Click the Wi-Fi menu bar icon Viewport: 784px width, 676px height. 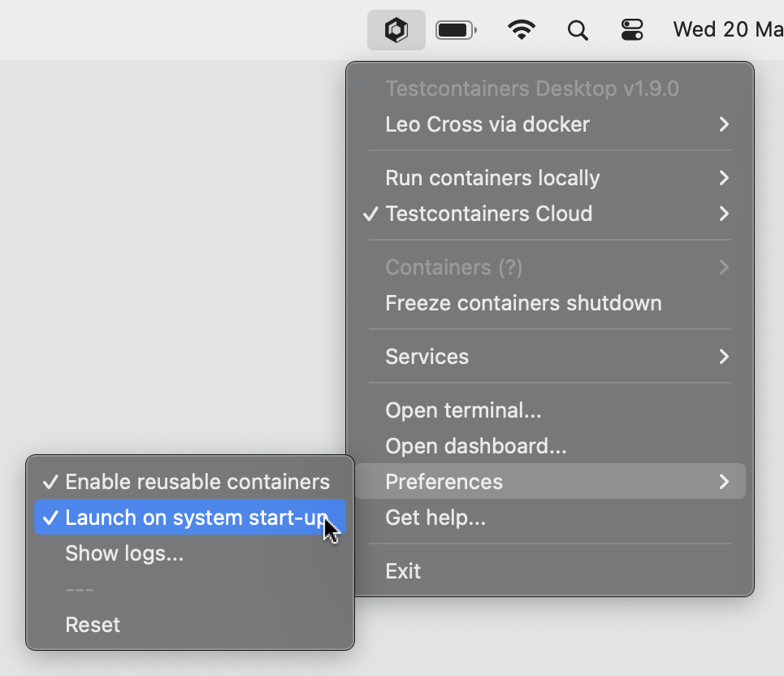(521, 29)
